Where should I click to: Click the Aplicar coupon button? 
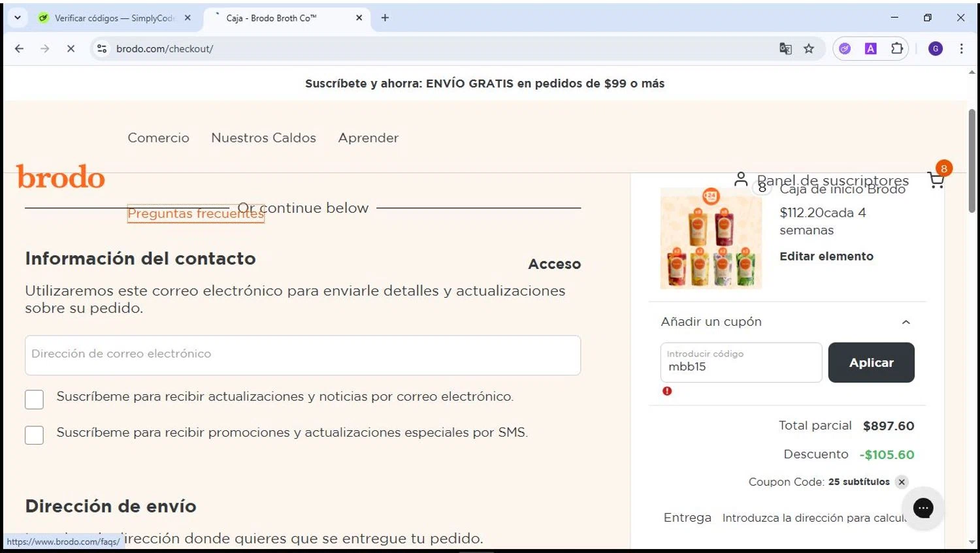click(871, 362)
